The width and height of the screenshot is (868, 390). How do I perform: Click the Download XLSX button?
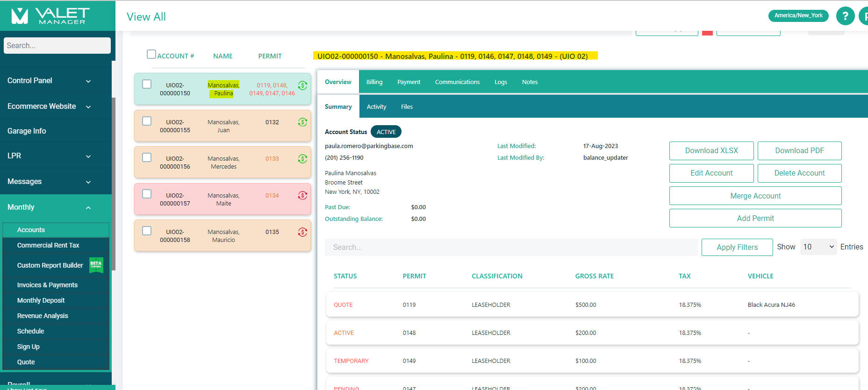(x=711, y=151)
